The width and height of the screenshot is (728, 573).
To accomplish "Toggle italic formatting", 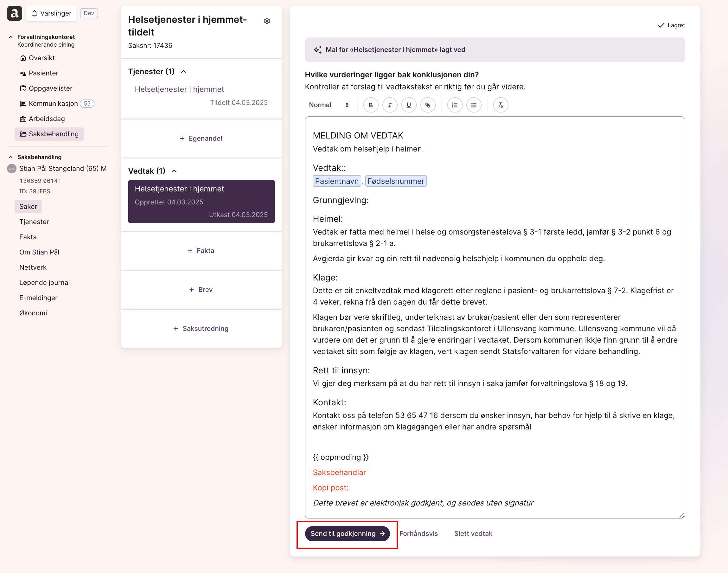I will [x=390, y=105].
